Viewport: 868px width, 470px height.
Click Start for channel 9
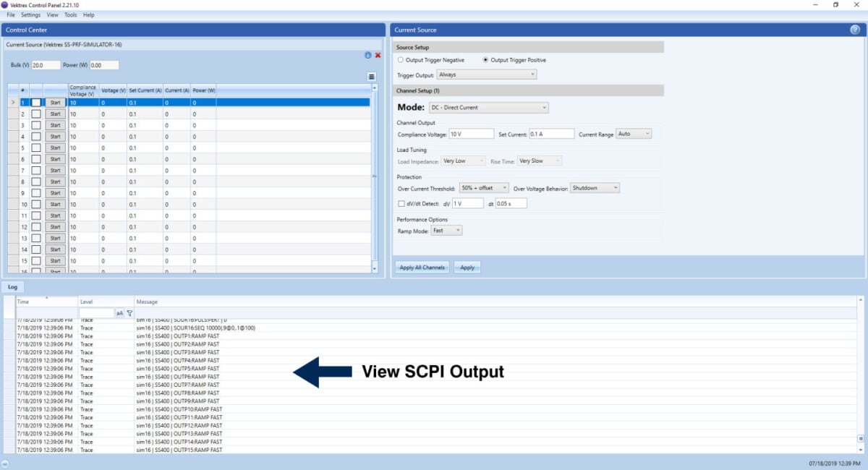coord(55,193)
